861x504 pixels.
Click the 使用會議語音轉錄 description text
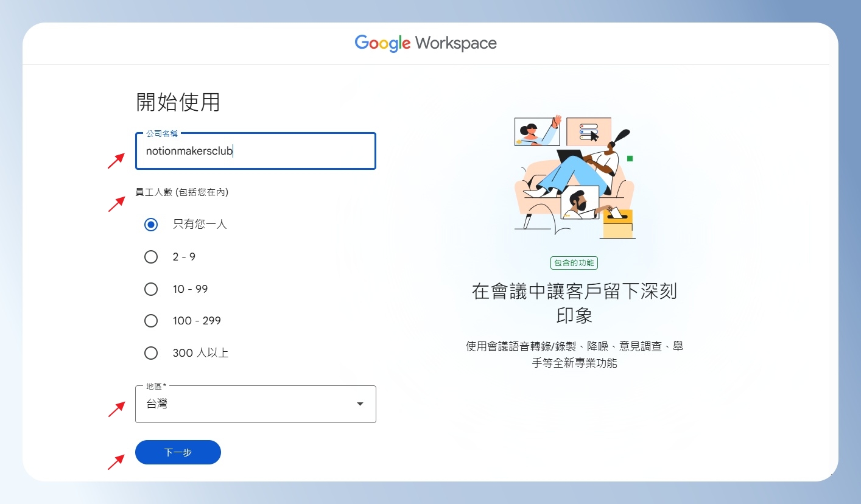tap(574, 355)
